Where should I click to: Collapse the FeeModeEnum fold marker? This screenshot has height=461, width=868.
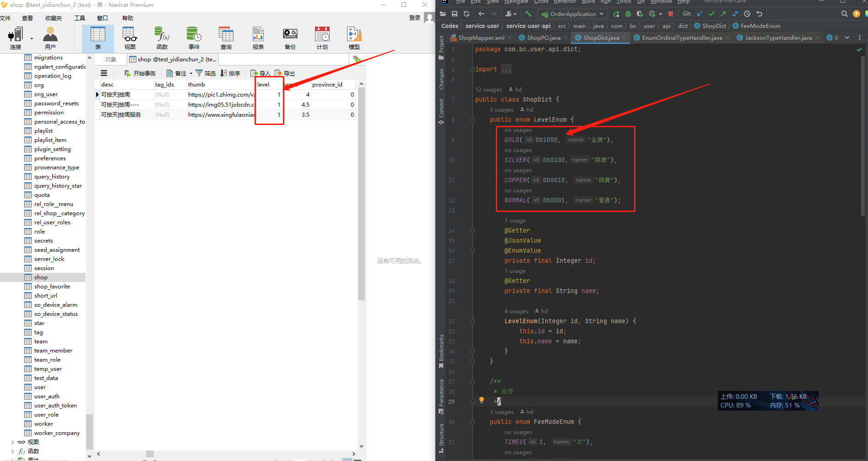[472, 422]
